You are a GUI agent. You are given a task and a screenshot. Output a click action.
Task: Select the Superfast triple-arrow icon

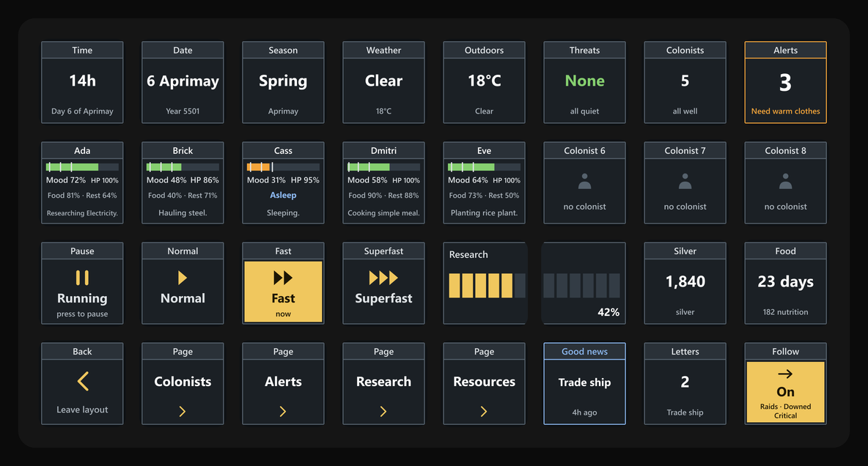point(383,277)
